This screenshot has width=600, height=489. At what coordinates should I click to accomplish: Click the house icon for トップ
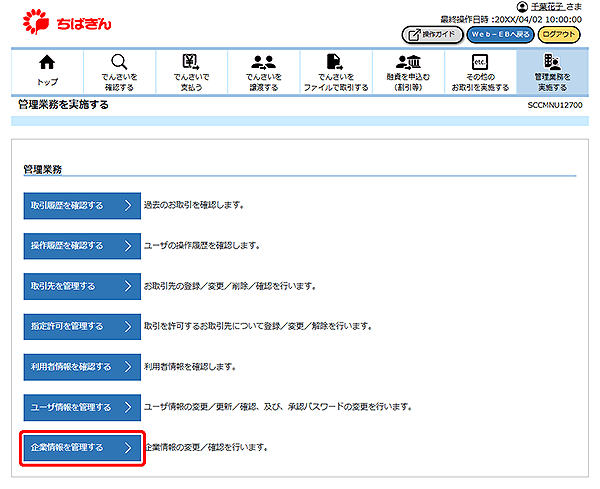pyautogui.click(x=47, y=62)
